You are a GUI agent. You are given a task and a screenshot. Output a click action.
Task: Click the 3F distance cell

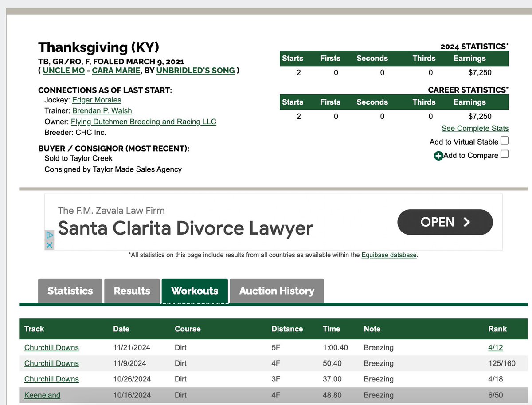(x=276, y=379)
